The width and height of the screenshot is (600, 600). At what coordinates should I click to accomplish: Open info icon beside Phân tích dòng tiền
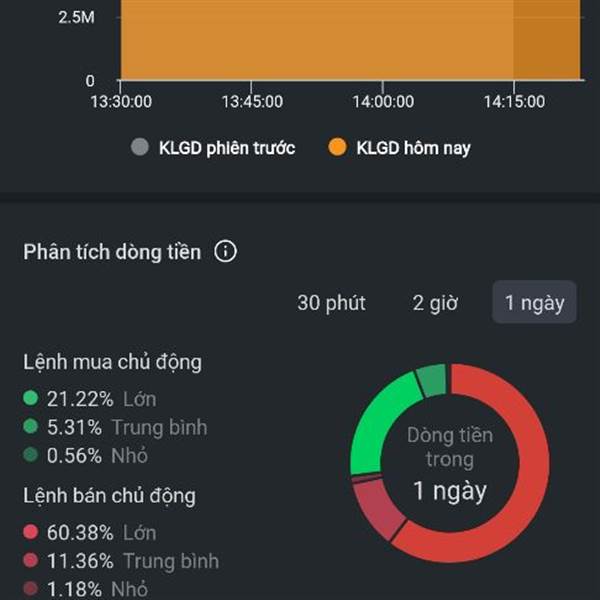click(225, 251)
